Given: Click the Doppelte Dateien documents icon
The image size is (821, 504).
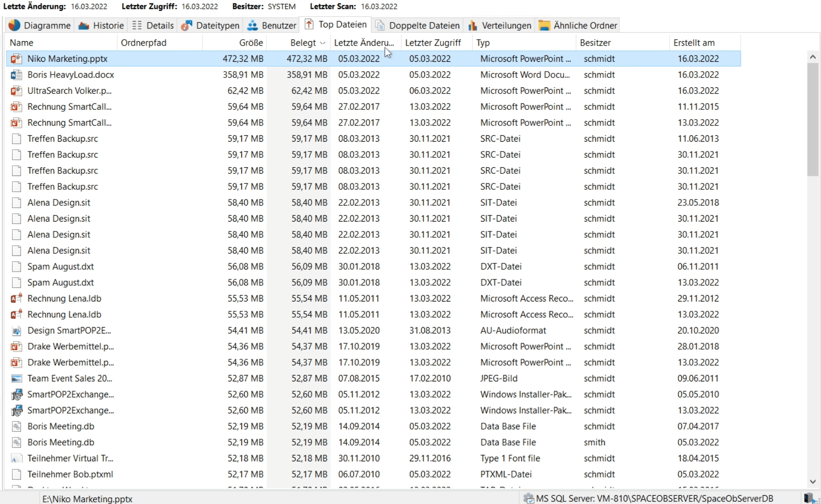Looking at the screenshot, I should point(380,25).
